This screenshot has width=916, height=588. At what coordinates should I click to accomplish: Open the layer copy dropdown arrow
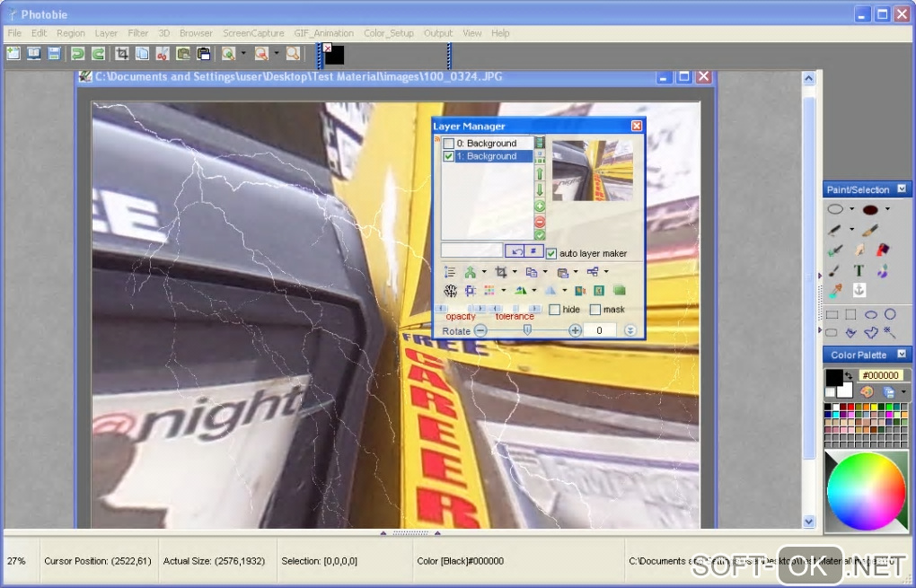click(x=545, y=271)
